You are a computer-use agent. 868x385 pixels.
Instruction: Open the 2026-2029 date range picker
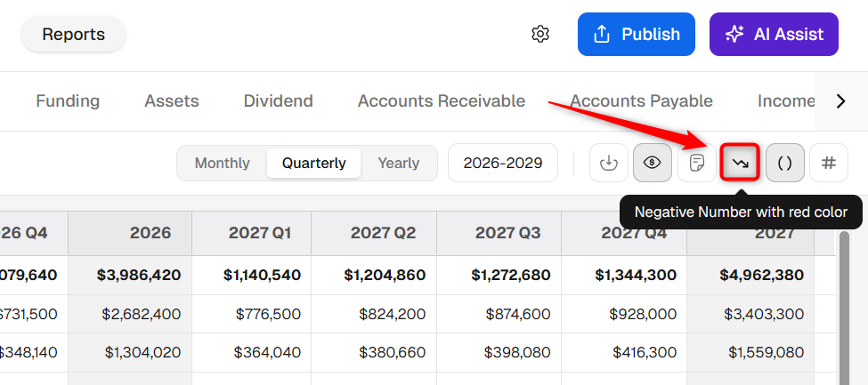pos(503,163)
